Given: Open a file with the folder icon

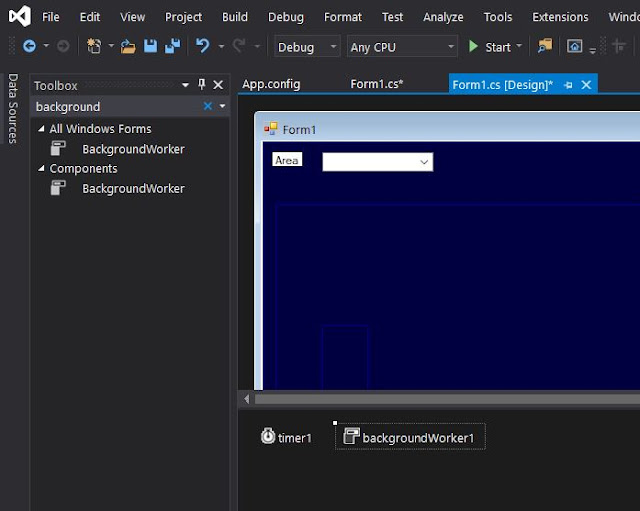Looking at the screenshot, I should 128,46.
